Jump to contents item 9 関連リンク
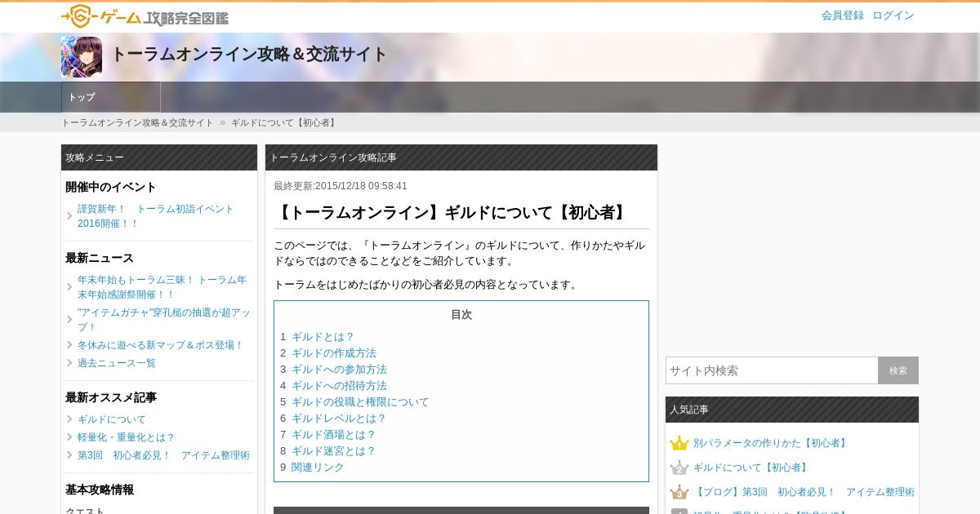Viewport: 980px width, 514px height. [318, 467]
